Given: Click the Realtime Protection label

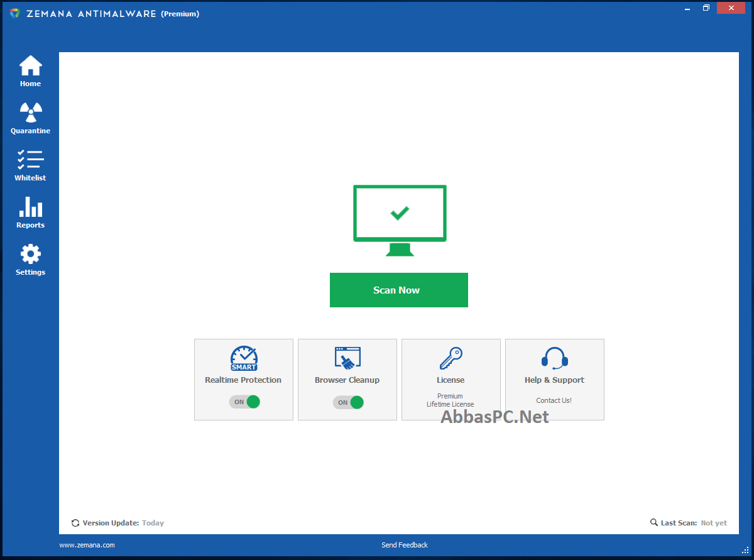Looking at the screenshot, I should [243, 380].
